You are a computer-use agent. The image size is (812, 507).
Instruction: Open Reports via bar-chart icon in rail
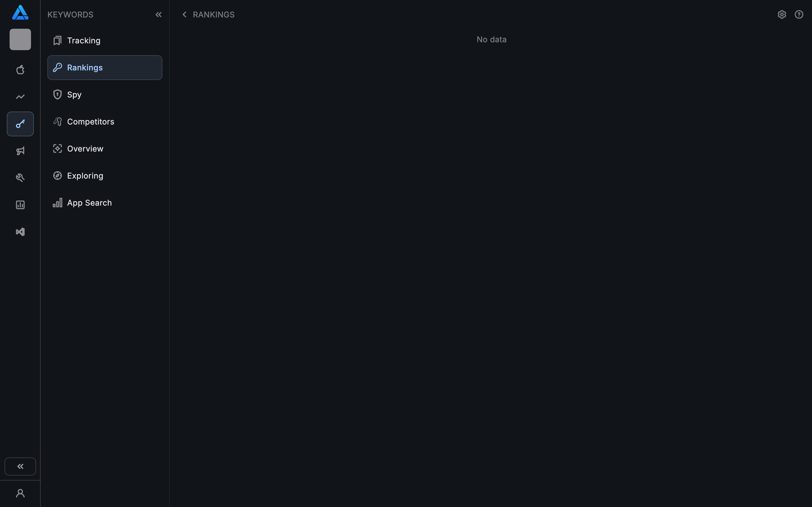click(20, 205)
